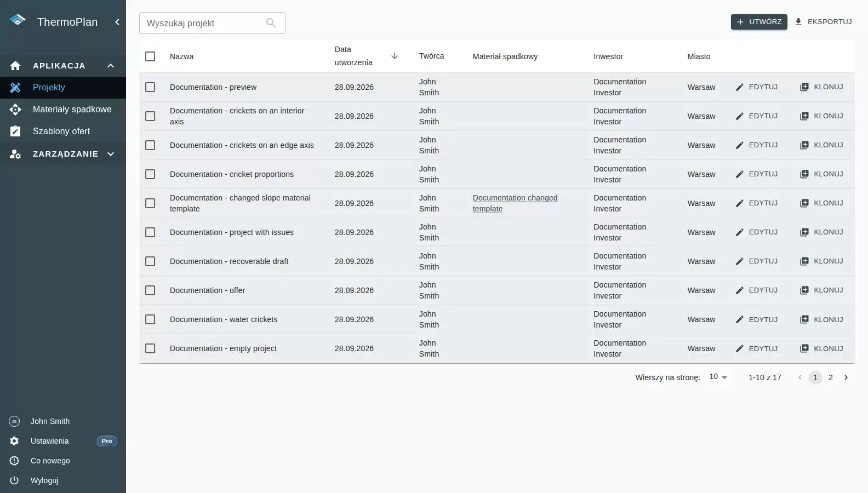The height and width of the screenshot is (493, 868).
Task: Open Materiały spadkowe menu item
Action: pos(63,110)
